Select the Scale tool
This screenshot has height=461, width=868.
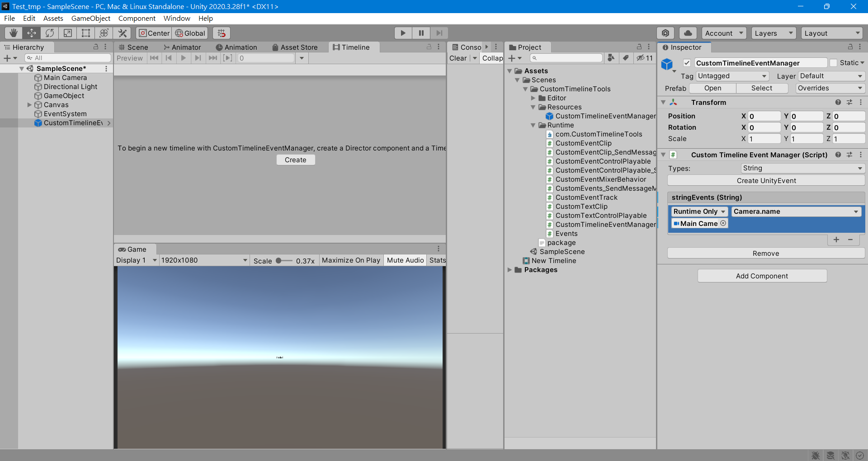68,33
